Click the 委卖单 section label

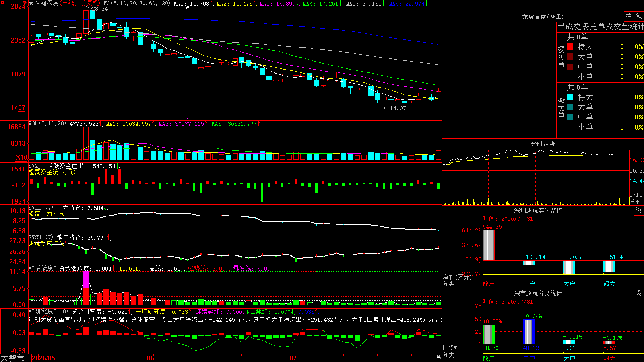click(x=561, y=107)
